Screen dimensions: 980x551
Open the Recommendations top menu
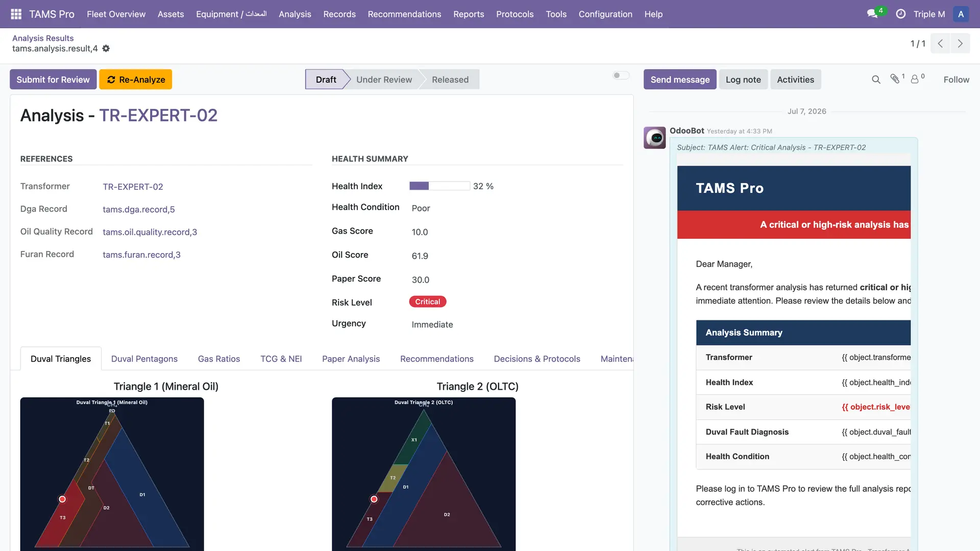tap(404, 14)
